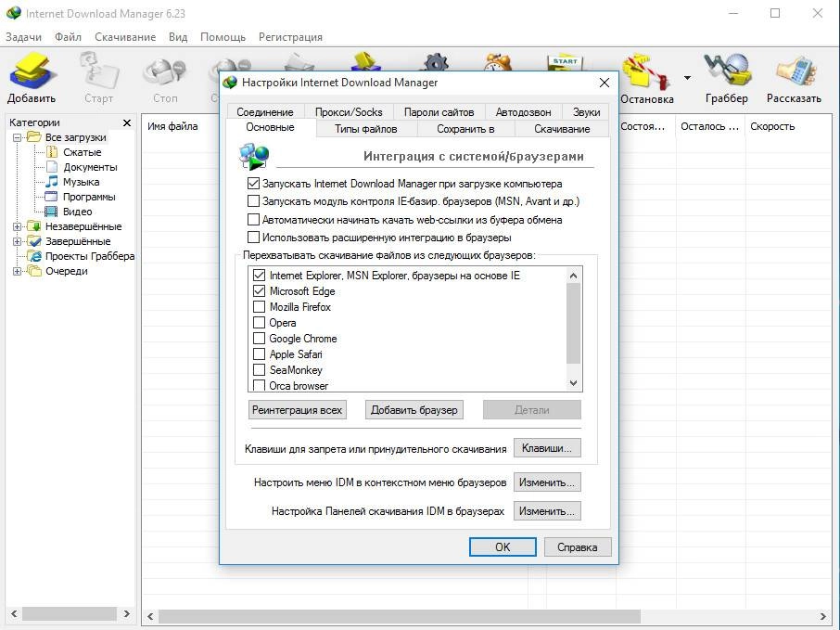Open the Граббер tool
The image size is (840, 630).
tap(727, 78)
